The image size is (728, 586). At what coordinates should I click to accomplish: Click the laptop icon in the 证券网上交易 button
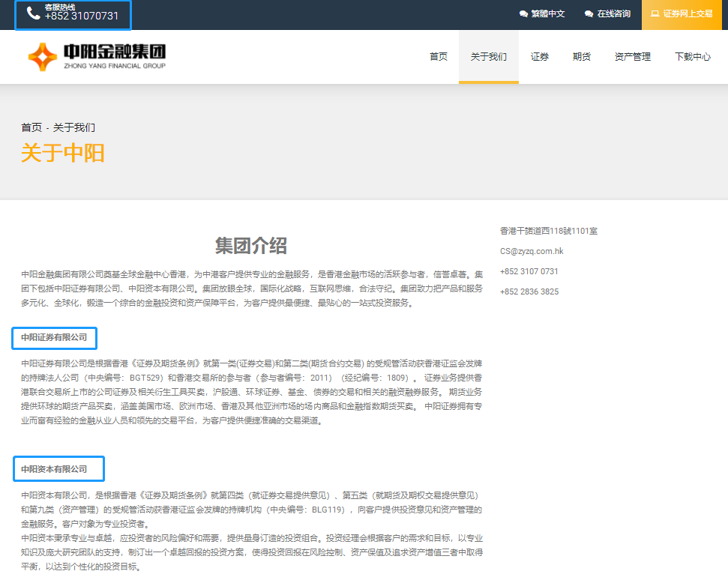[x=655, y=13]
